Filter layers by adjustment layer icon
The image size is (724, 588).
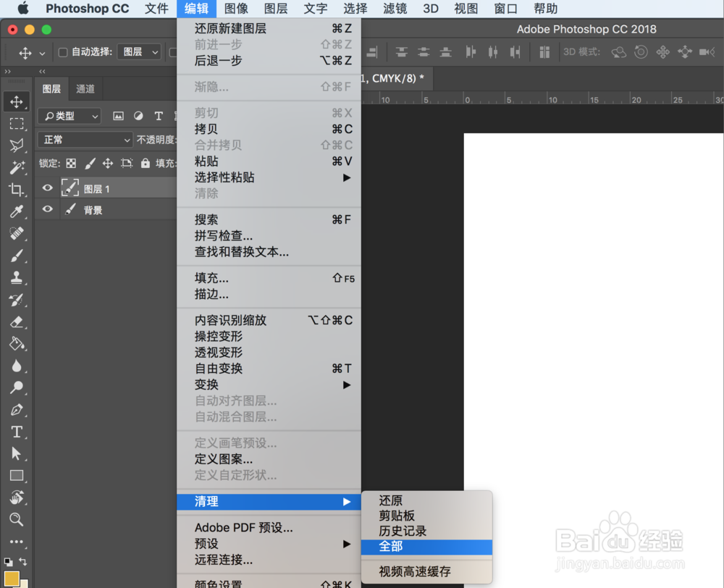pyautogui.click(x=138, y=116)
